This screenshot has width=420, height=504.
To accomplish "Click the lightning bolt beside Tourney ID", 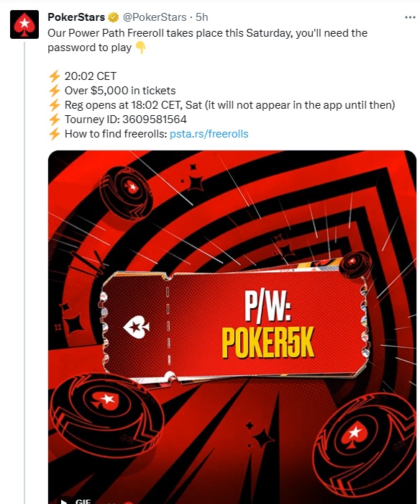I will [55, 120].
